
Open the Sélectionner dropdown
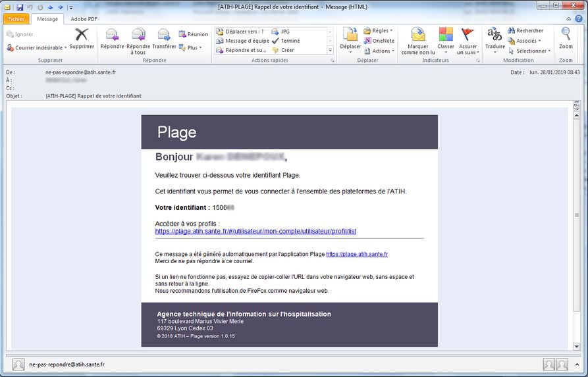pos(529,51)
